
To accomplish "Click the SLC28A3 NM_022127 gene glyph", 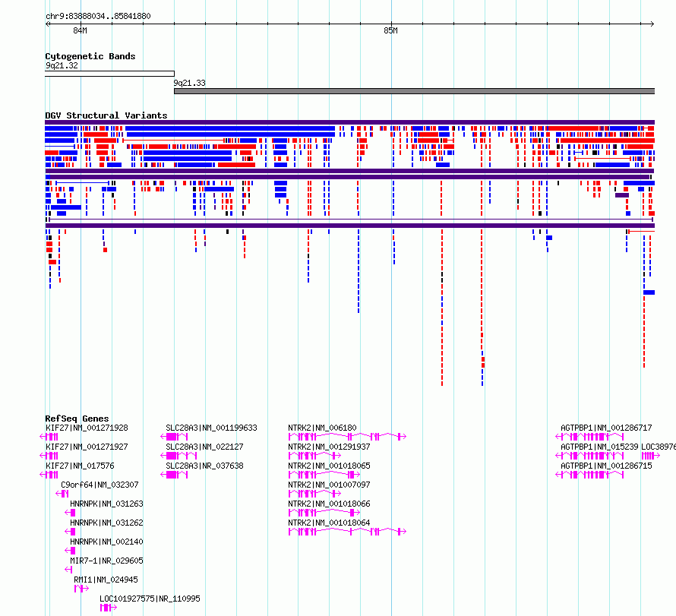I will tap(178, 456).
